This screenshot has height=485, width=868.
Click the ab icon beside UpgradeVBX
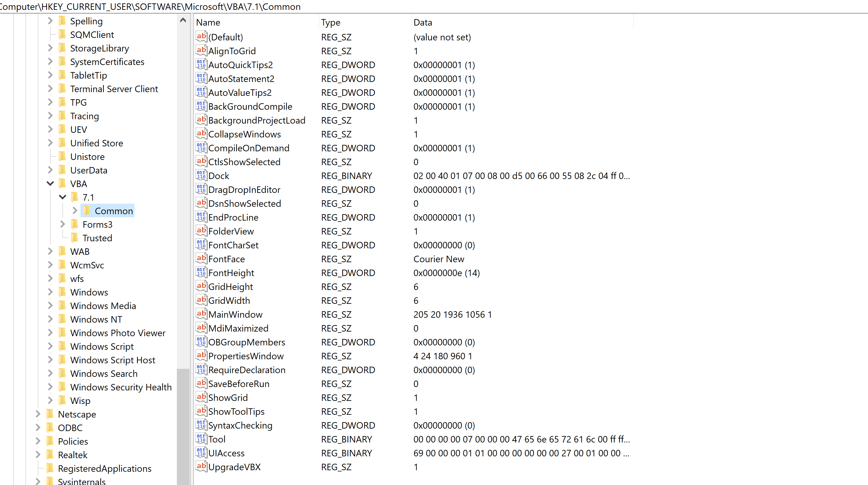pyautogui.click(x=201, y=467)
